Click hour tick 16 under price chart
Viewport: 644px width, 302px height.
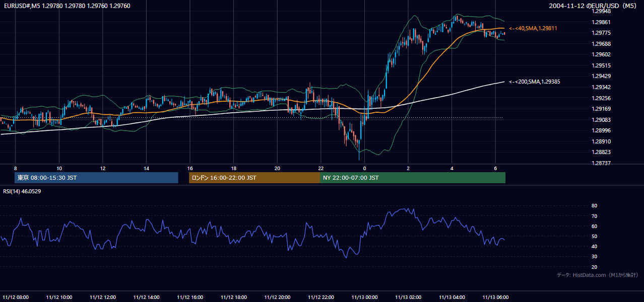[190, 168]
